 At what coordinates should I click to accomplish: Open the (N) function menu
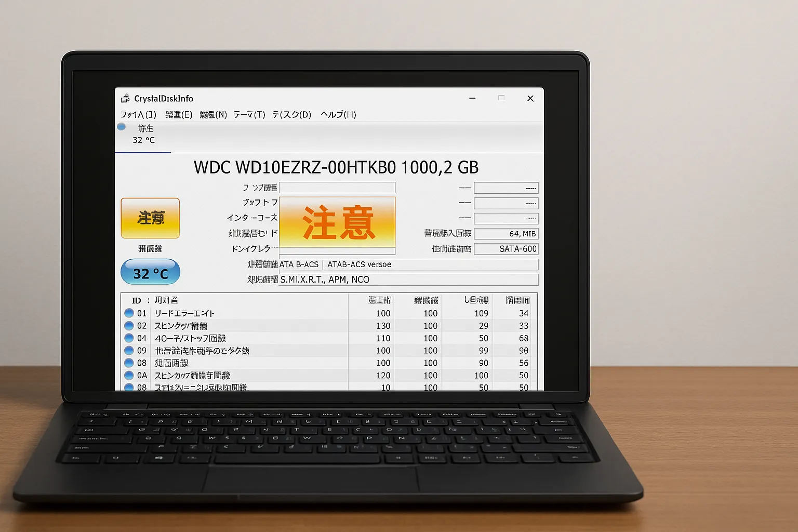point(214,114)
